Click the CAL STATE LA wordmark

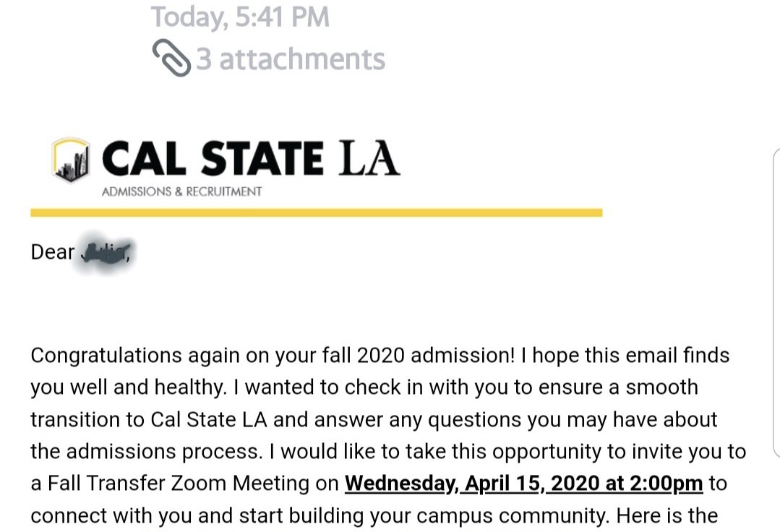[x=250, y=159]
